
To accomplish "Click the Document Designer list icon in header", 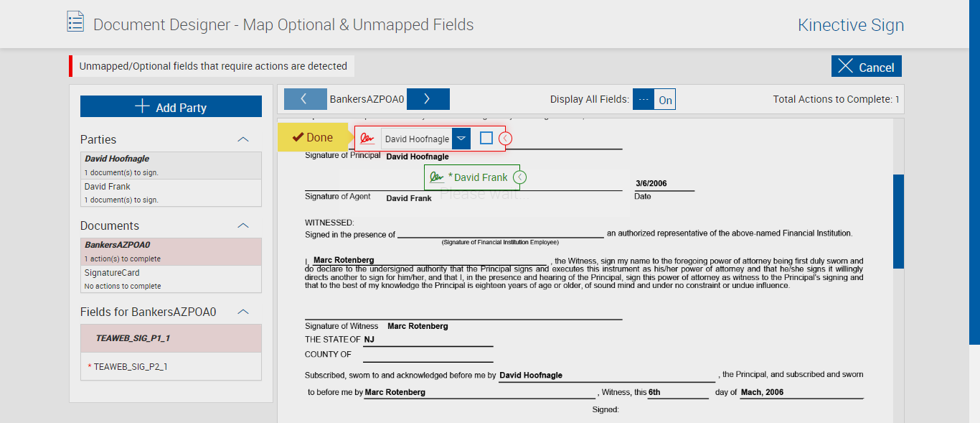I will 75,22.
